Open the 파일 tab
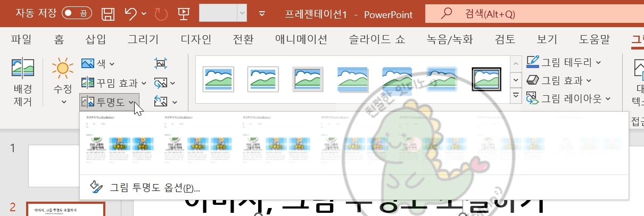This screenshot has height=216, width=644. pos(21,39)
